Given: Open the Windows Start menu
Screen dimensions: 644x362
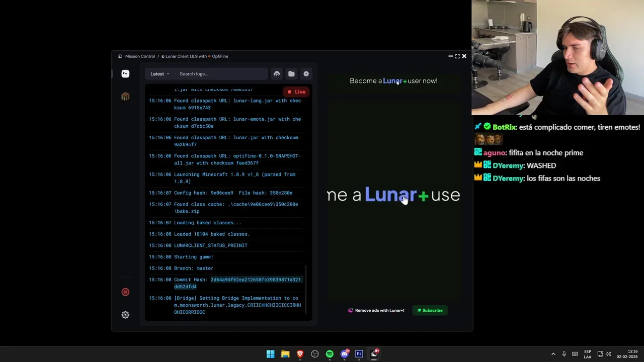Looking at the screenshot, I should click(270, 354).
